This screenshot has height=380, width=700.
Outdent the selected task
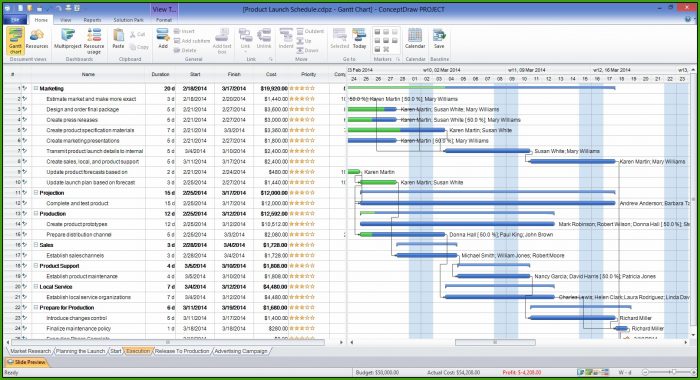(310, 31)
